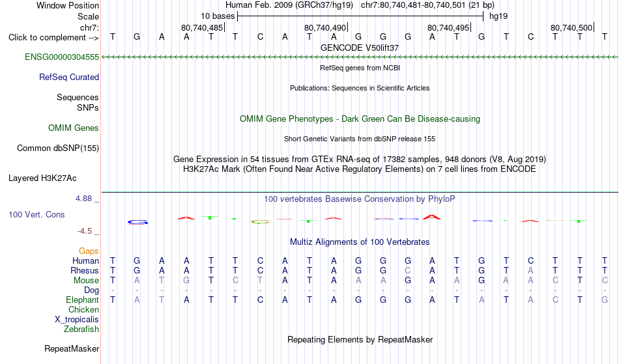This screenshot has height=364, width=619.
Task: Click the H3K27Ac Mark ENCODE track title
Action: [x=360, y=169]
